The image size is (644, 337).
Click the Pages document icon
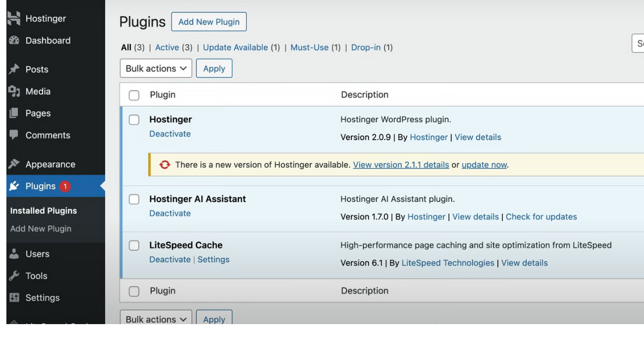(x=14, y=113)
